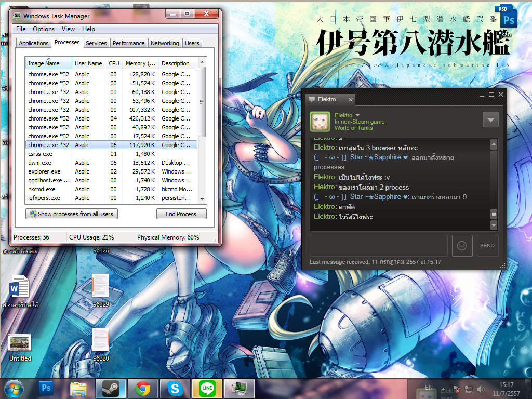Image resolution: width=532 pixels, height=399 pixels.
Task: Open the View menu in Task Manager
Action: (68, 29)
